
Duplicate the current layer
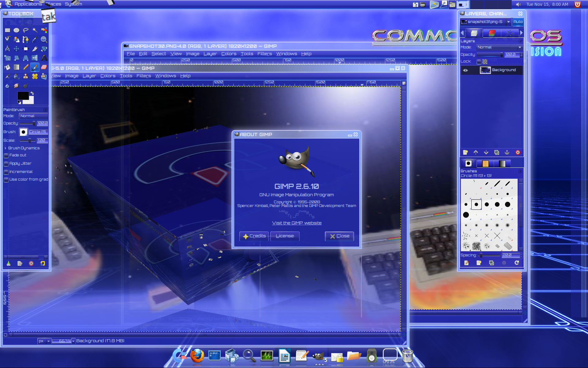497,152
